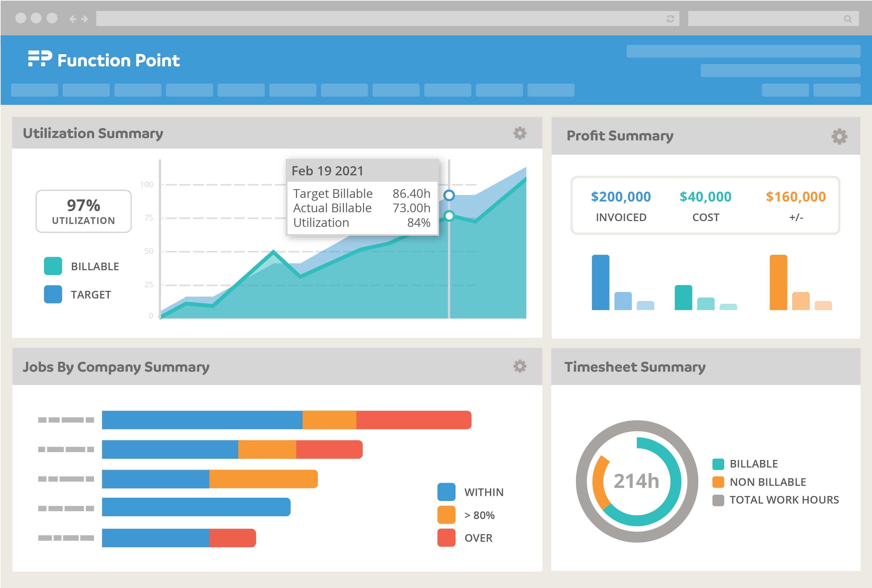This screenshot has height=588, width=872.
Task: Toggle the NON BILLABLE legend swatch
Action: click(718, 482)
